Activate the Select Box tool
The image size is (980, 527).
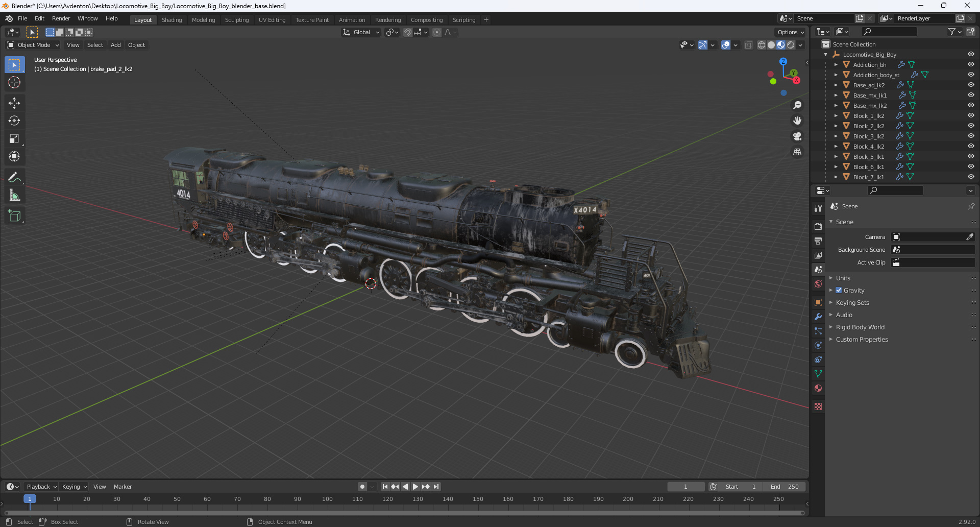pyautogui.click(x=14, y=64)
